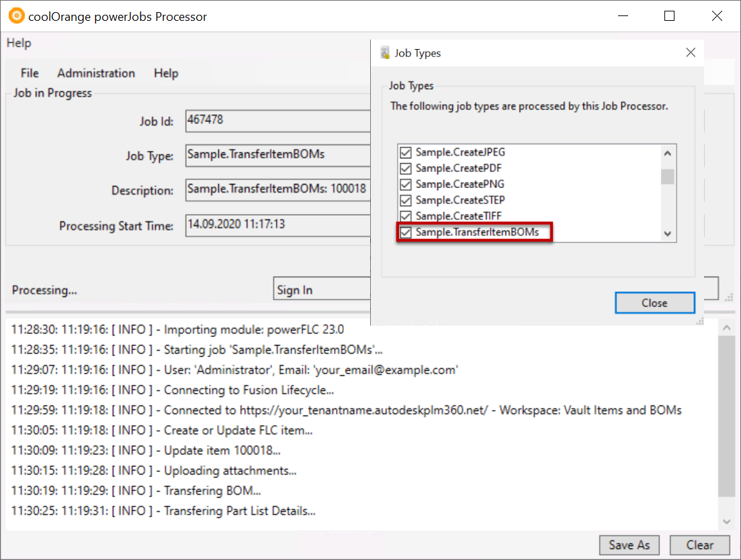The height and width of the screenshot is (560, 741).
Task: Open the File menu
Action: [30, 73]
